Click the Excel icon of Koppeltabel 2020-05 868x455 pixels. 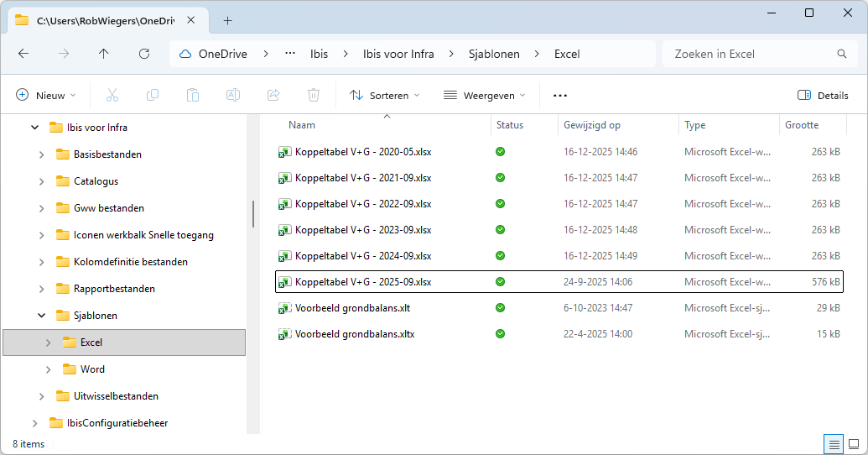(284, 152)
